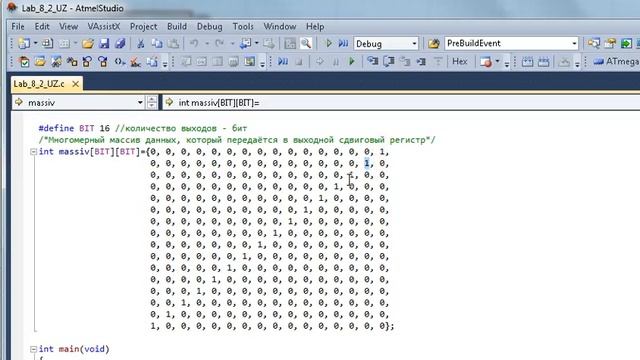640x360 pixels.
Task: Click the green arrow window icon at toolbar right
Action: pos(626,43)
